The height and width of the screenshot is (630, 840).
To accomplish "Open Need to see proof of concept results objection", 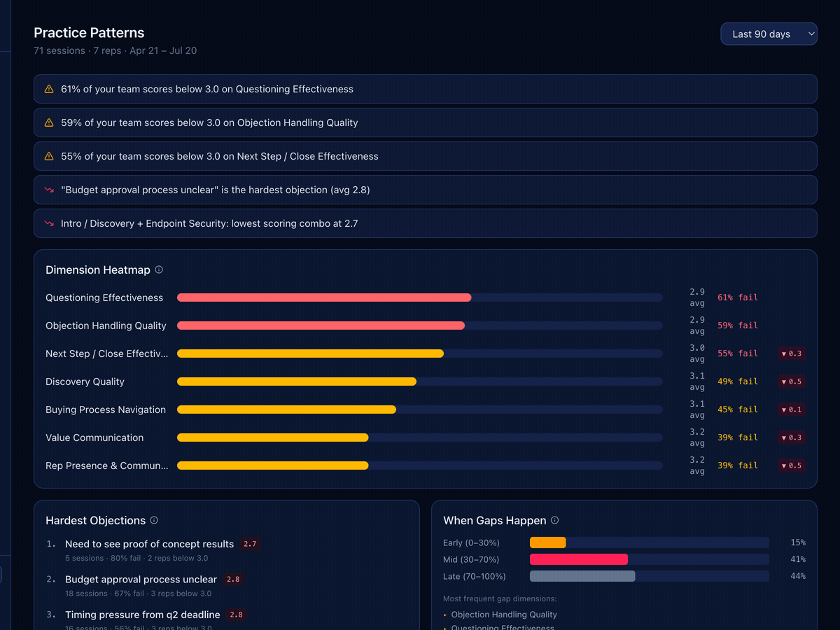I will [149, 544].
